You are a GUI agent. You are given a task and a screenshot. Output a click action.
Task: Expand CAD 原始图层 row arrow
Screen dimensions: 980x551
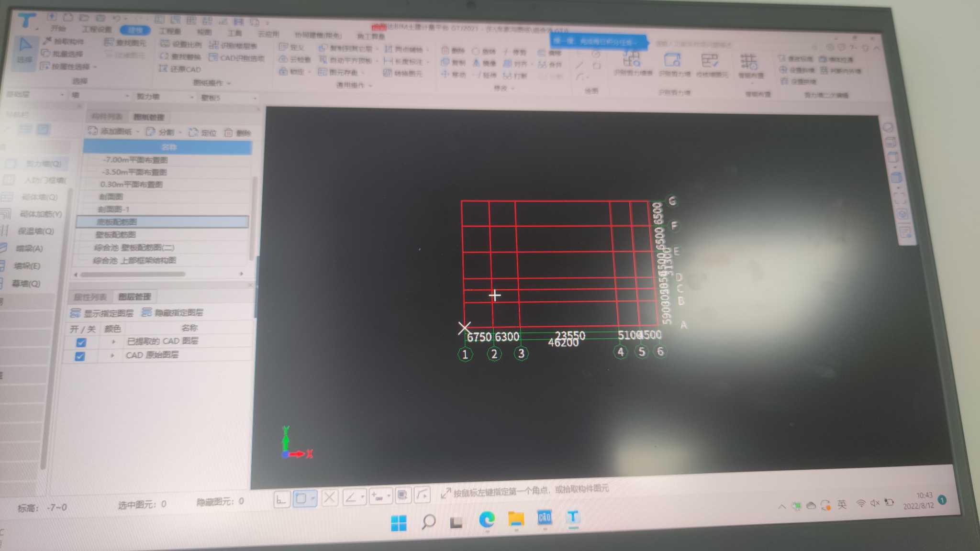point(112,355)
